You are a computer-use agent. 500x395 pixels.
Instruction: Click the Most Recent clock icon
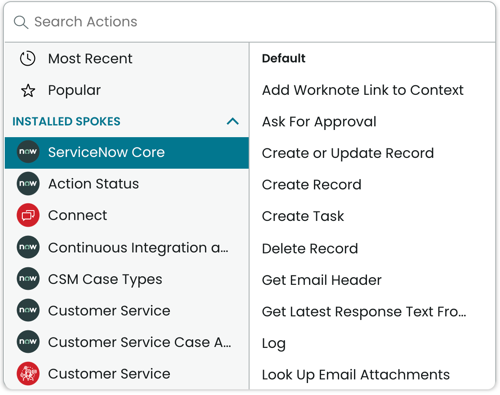coord(28,59)
